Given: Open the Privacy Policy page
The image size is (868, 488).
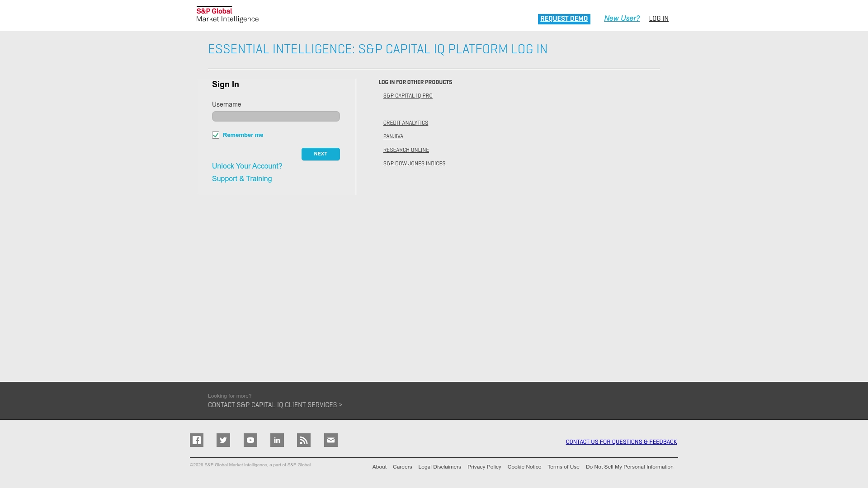Looking at the screenshot, I should tap(484, 466).
